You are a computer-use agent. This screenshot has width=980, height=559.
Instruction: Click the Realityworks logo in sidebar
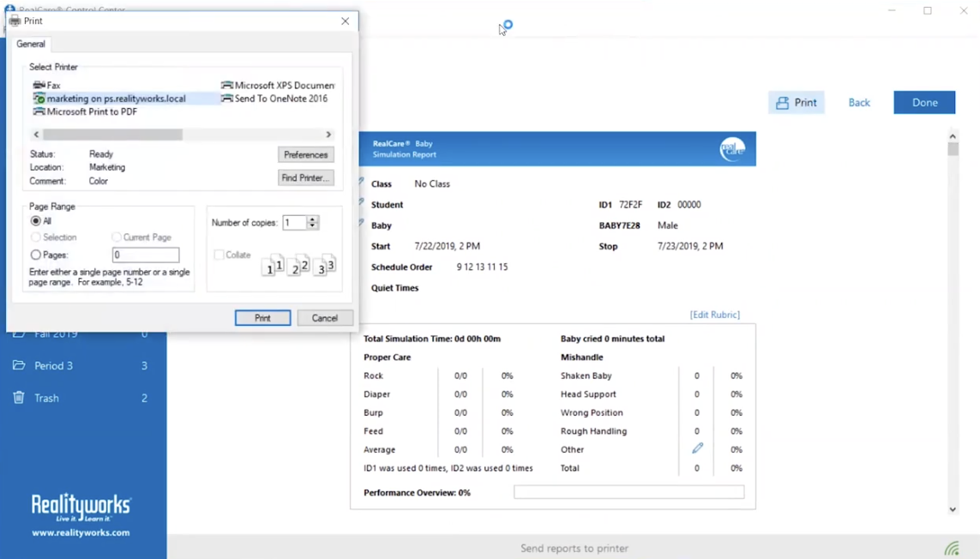tap(81, 508)
